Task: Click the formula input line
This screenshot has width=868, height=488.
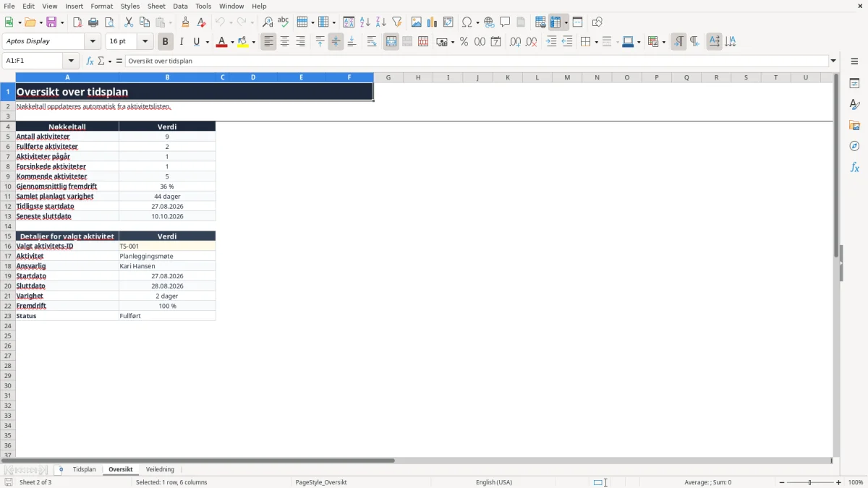Action: click(477, 61)
